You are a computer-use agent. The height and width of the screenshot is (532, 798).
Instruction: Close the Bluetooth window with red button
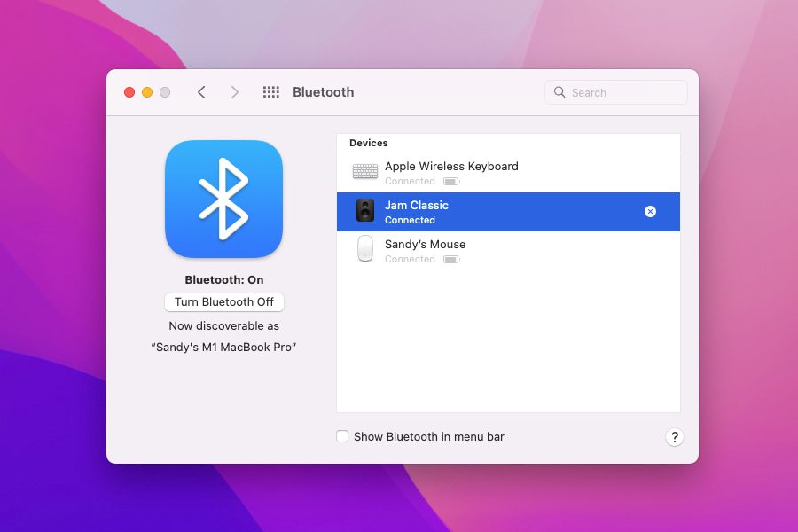129,92
